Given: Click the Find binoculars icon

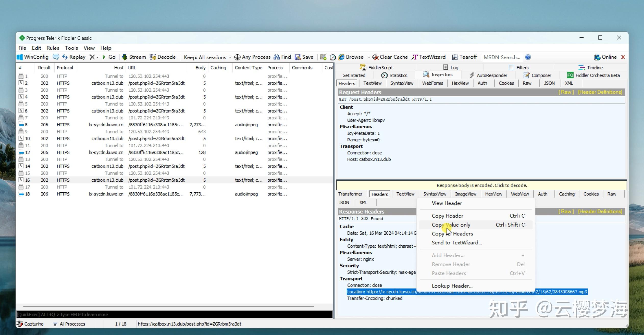Looking at the screenshot, I should coord(276,57).
